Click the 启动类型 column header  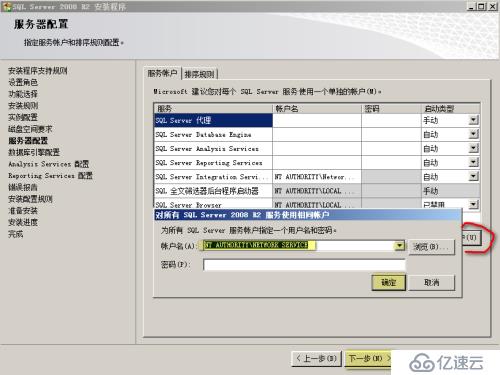451,108
